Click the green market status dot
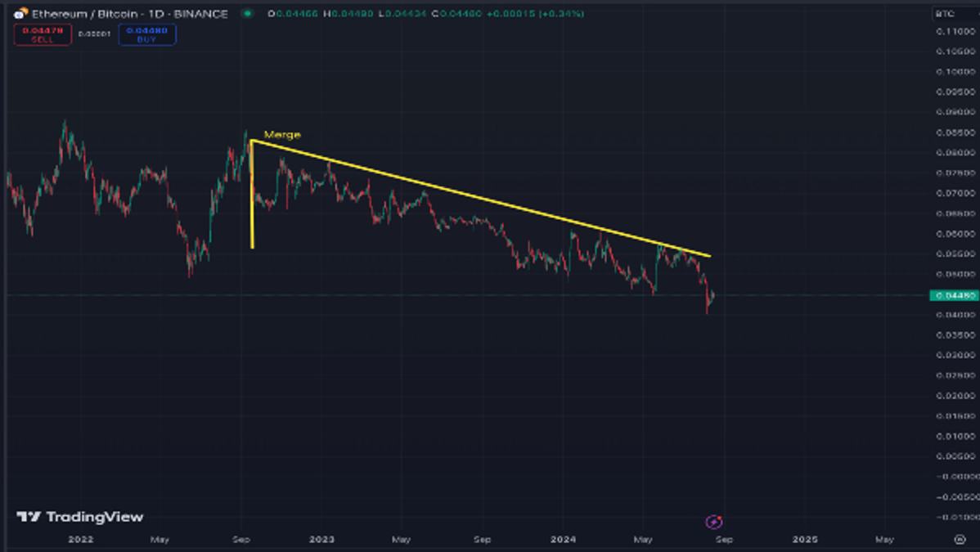 click(248, 13)
